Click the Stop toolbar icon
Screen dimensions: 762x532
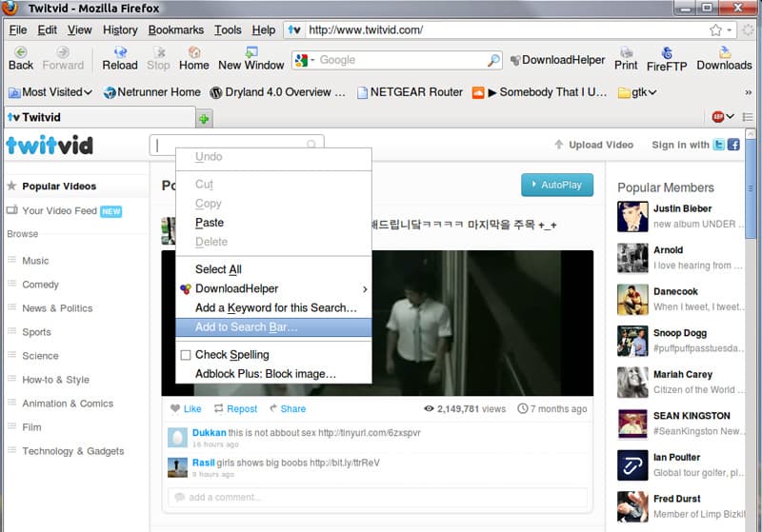coord(158,52)
